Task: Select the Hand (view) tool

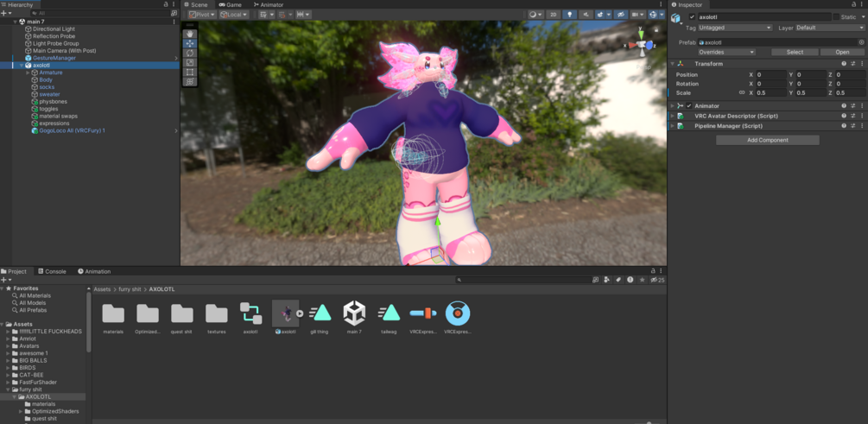Action: 189,34
